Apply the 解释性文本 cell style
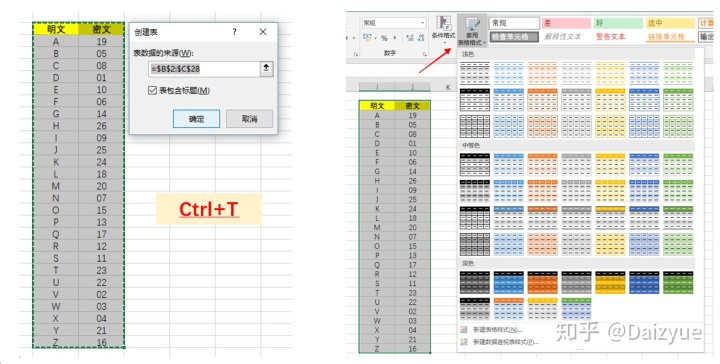Viewport: 720px width, 364px height. pos(566,37)
